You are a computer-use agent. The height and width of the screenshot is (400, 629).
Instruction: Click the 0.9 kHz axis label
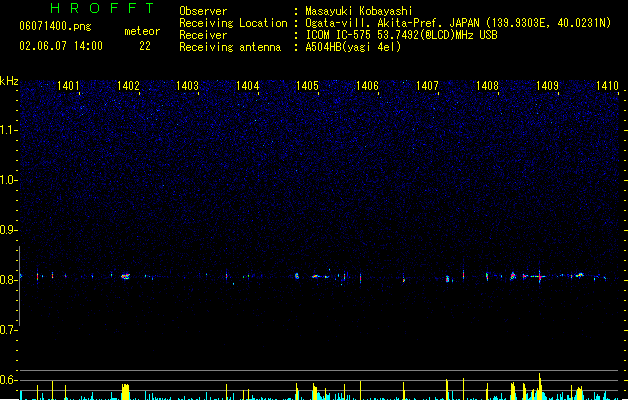point(8,230)
